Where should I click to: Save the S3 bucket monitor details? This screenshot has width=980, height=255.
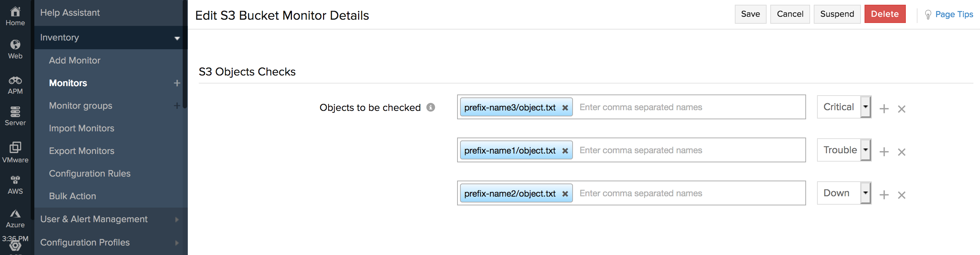[750, 14]
